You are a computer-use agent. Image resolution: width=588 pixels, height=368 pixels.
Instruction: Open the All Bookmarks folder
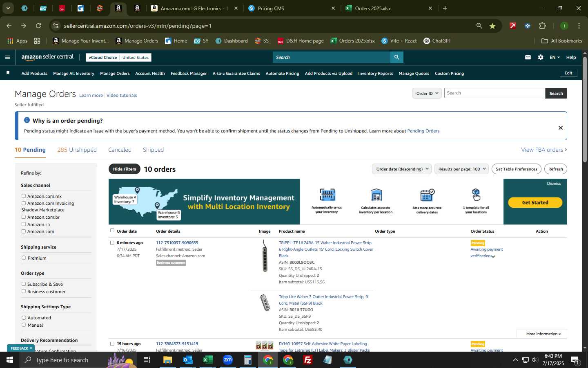(561, 41)
